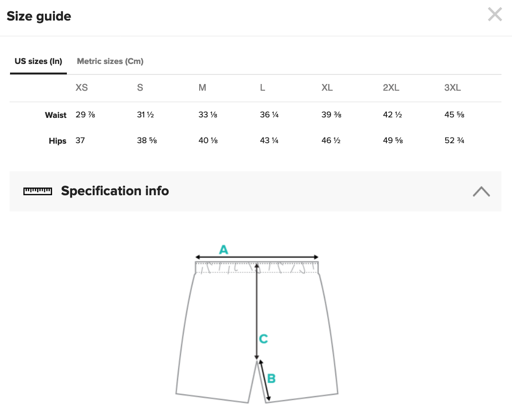The height and width of the screenshot is (420, 512).
Task: Close the Size guide dialog
Action: (x=495, y=15)
